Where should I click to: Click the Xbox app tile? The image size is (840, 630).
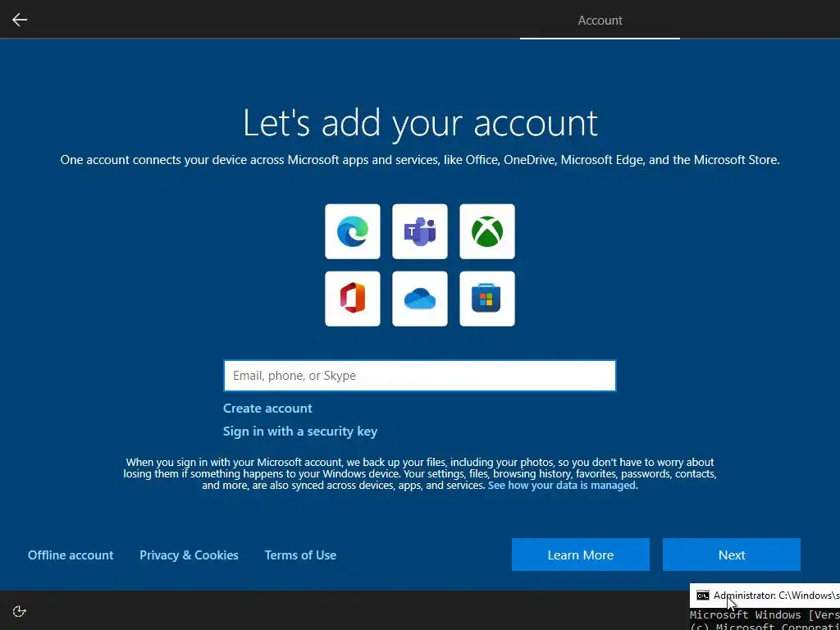click(487, 231)
